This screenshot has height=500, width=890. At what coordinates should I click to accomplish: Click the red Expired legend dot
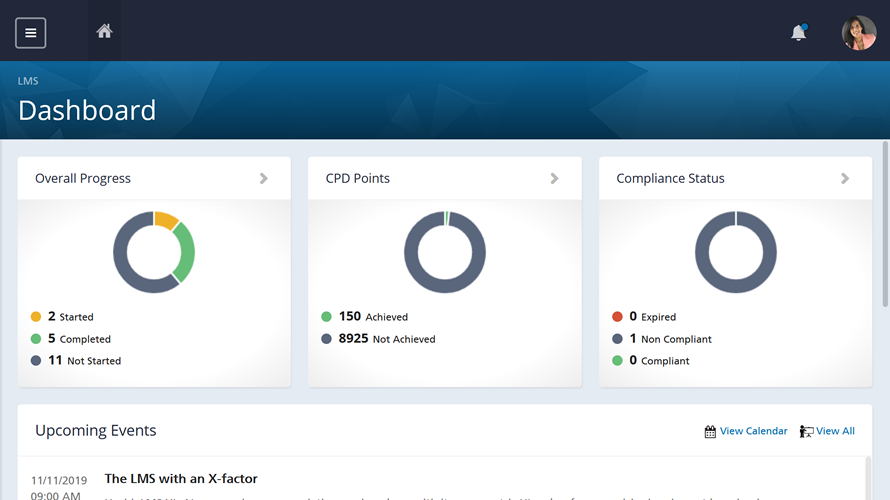[618, 317]
